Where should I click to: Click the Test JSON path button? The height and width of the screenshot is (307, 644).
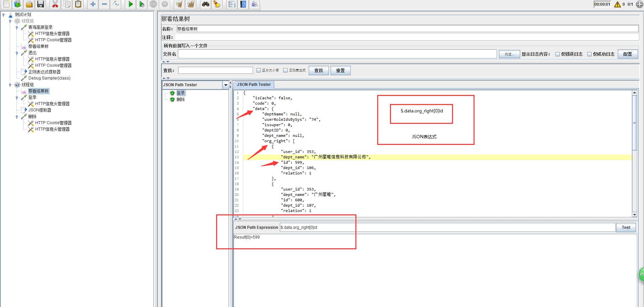[626, 227]
